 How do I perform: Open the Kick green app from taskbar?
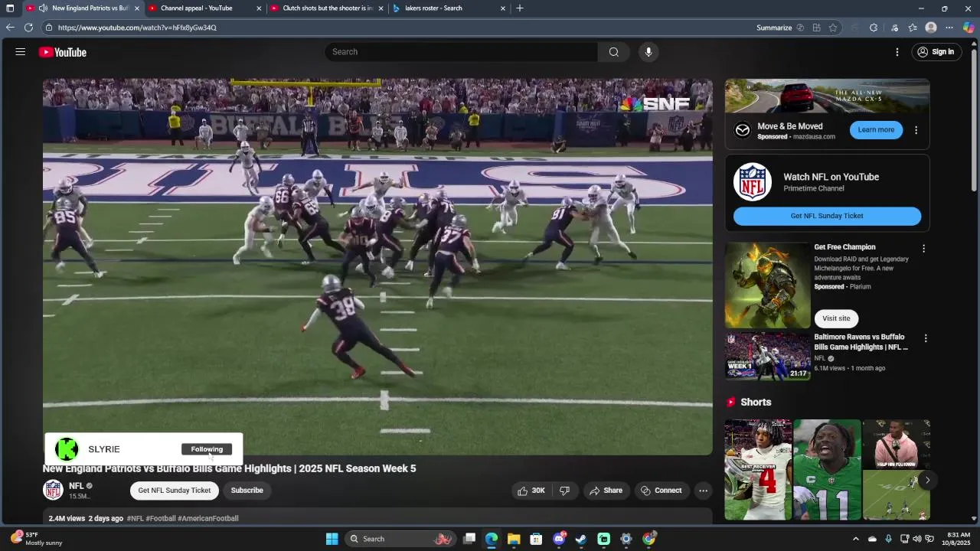coord(604,539)
